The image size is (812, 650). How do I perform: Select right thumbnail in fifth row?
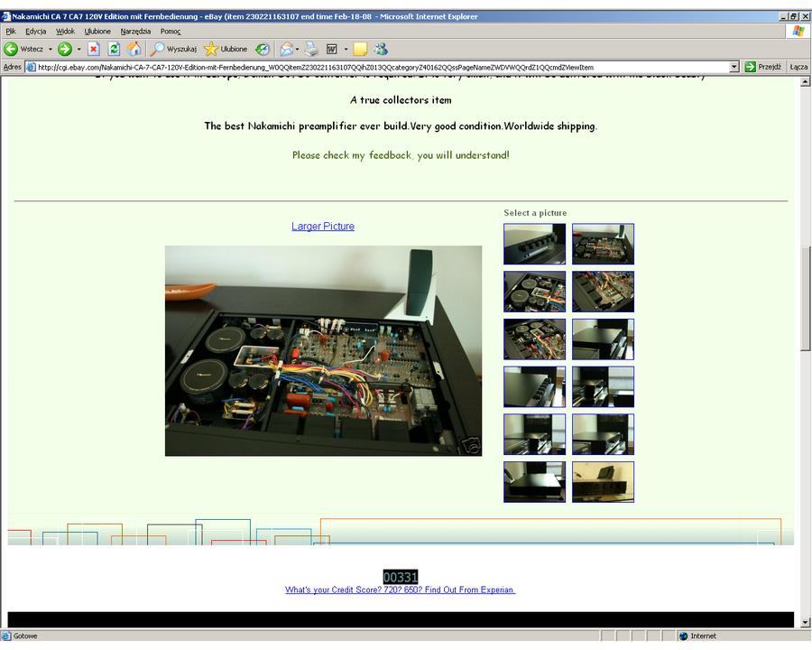coord(603,434)
